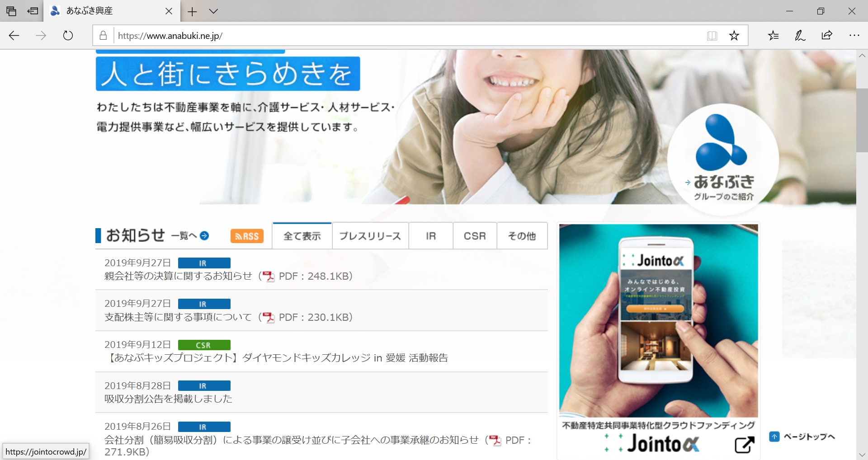Add page to favorites with star icon
The height and width of the screenshot is (460, 868).
point(734,36)
